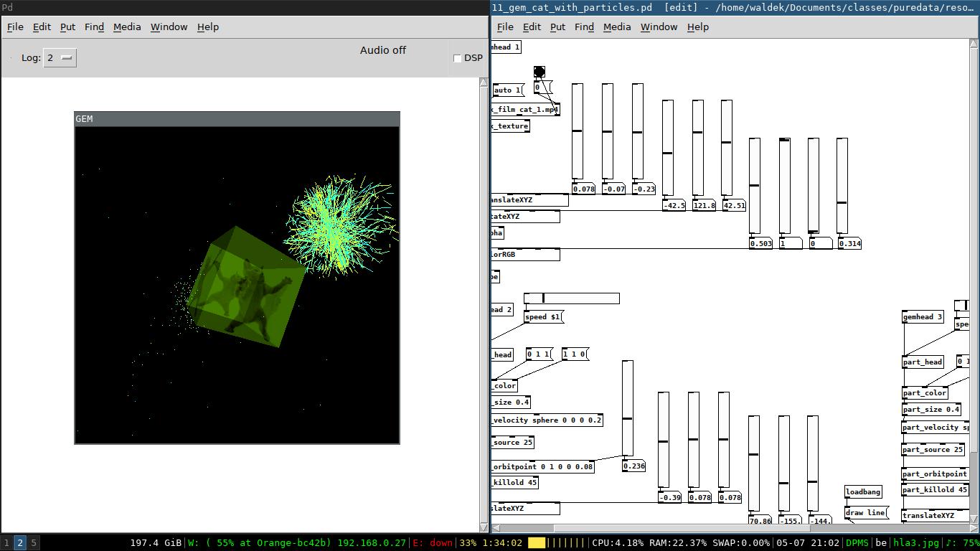Click horizontal speed slider above 'speed $1'
This screenshot has width=980, height=551.
pos(572,298)
